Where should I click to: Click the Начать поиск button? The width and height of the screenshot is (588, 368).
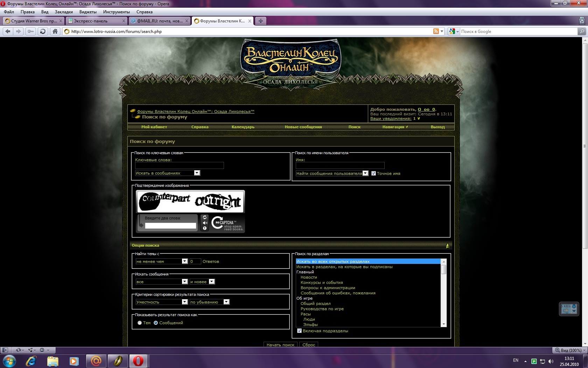coord(280,345)
